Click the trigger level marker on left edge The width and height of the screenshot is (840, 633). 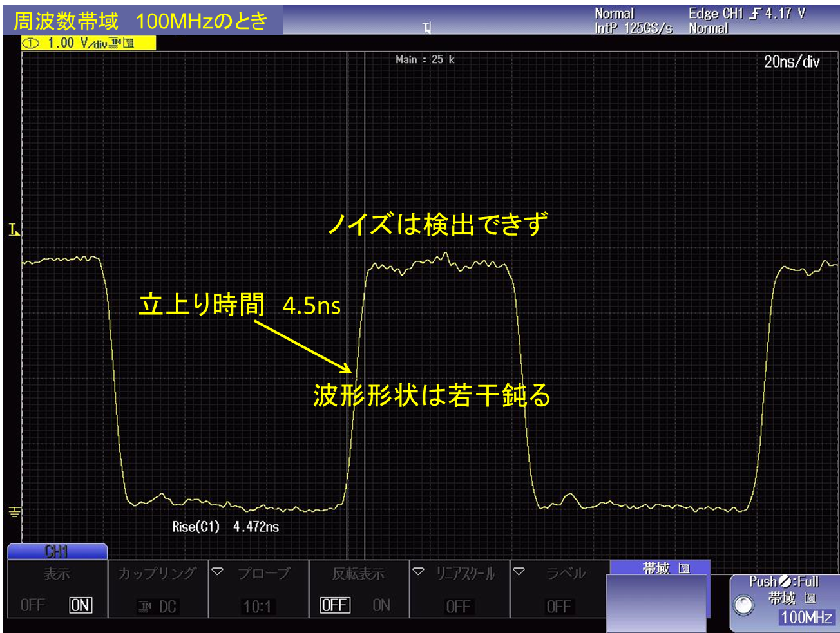pos(14,230)
